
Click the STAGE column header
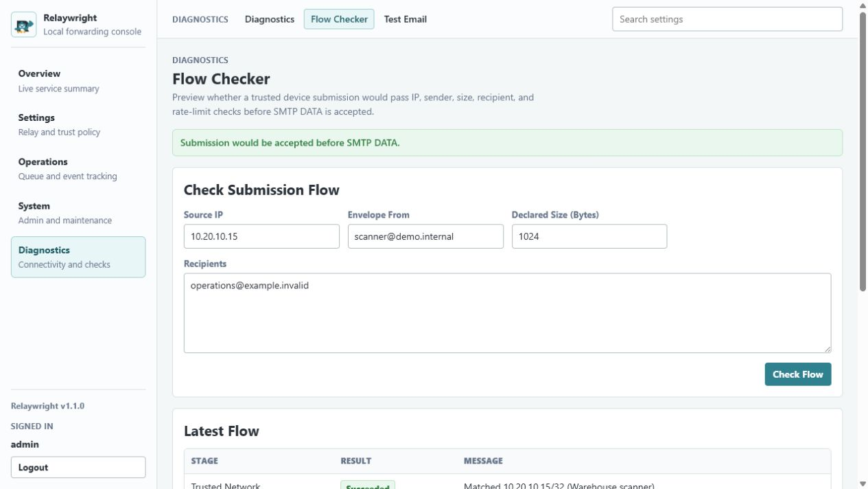[x=204, y=461]
